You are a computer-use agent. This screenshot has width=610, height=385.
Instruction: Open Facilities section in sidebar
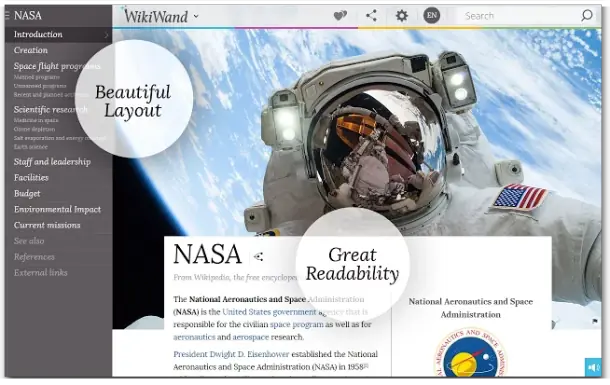tap(31, 178)
